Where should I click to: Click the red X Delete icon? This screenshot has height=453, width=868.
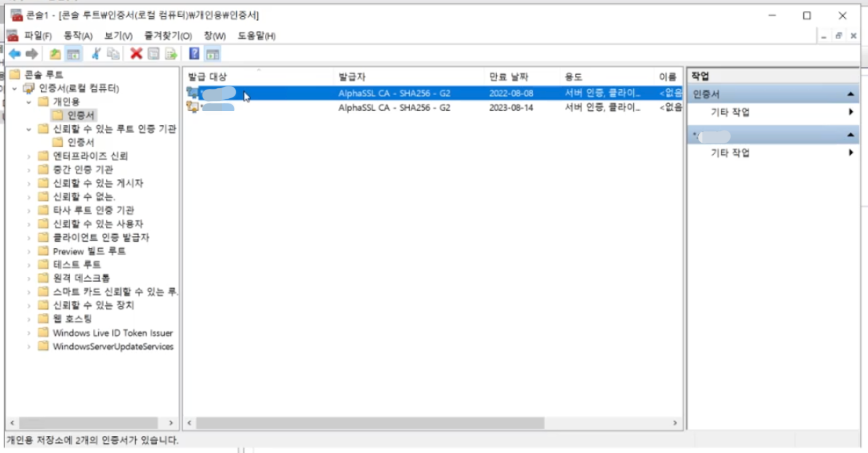click(136, 53)
